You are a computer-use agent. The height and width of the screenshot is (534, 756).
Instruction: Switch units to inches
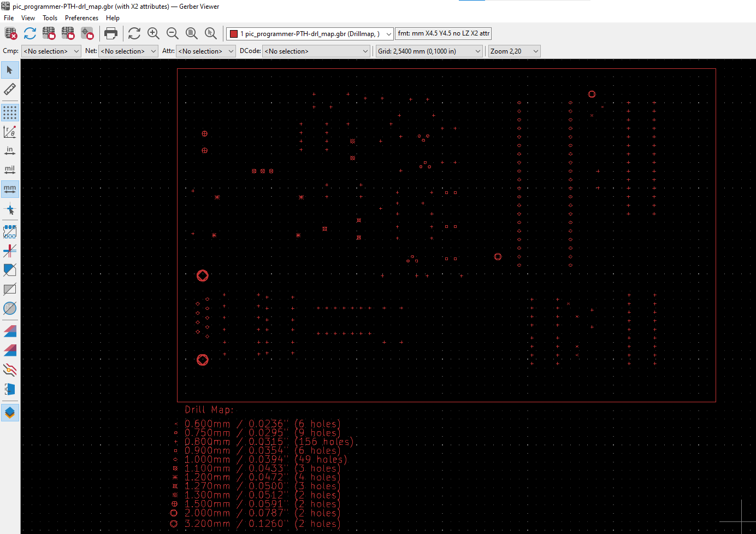click(10, 151)
